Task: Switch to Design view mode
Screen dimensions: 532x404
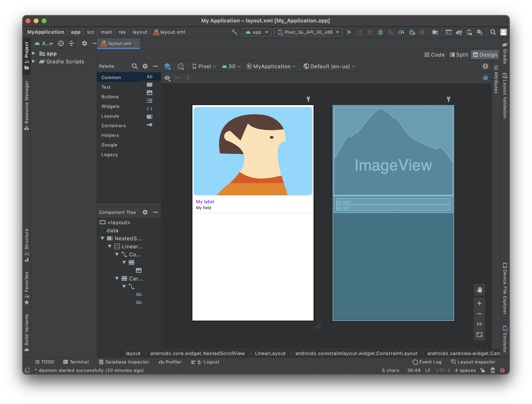Action: 485,55
